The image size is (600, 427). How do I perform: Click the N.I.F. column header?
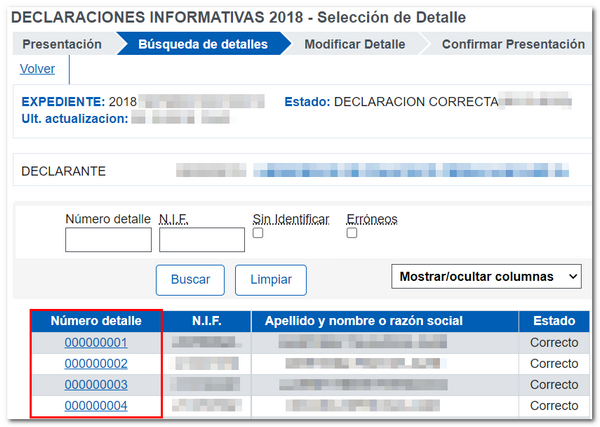(x=206, y=321)
